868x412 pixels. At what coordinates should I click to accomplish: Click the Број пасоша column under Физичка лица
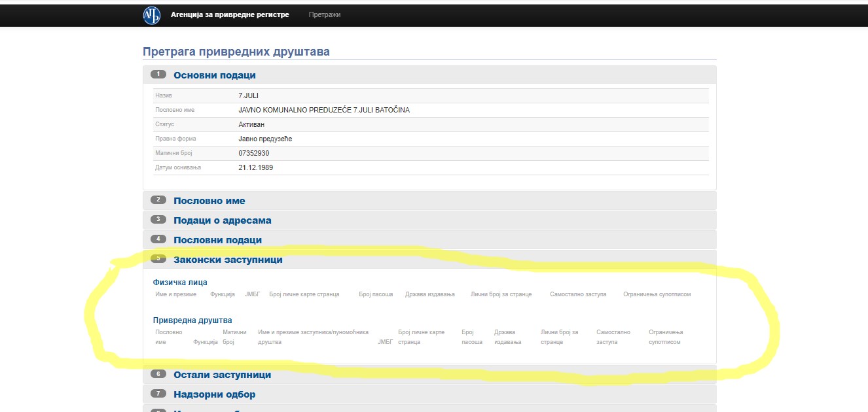376,294
